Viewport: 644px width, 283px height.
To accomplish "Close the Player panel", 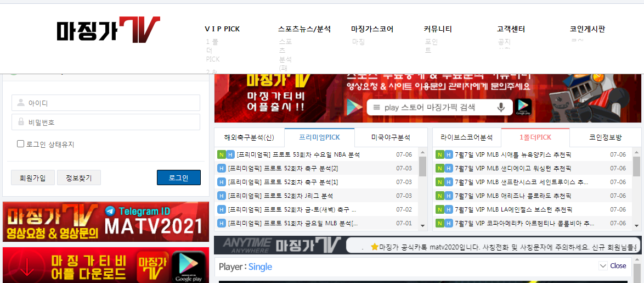I will [618, 266].
